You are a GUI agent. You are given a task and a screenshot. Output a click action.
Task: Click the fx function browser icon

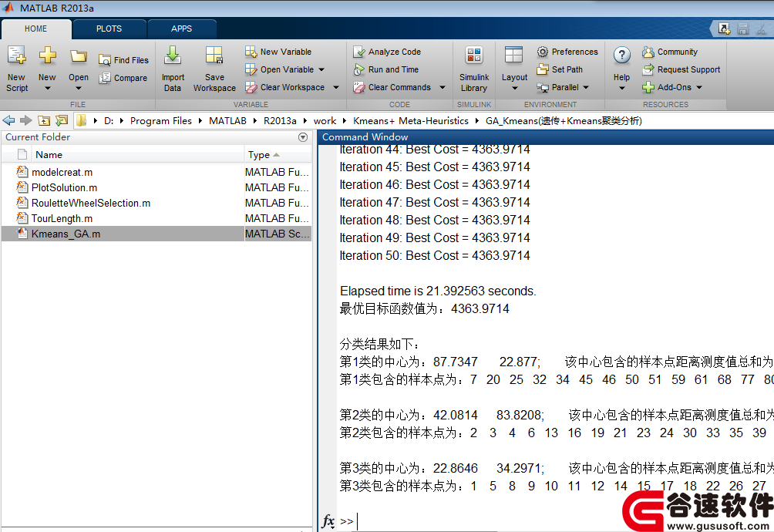click(x=328, y=521)
